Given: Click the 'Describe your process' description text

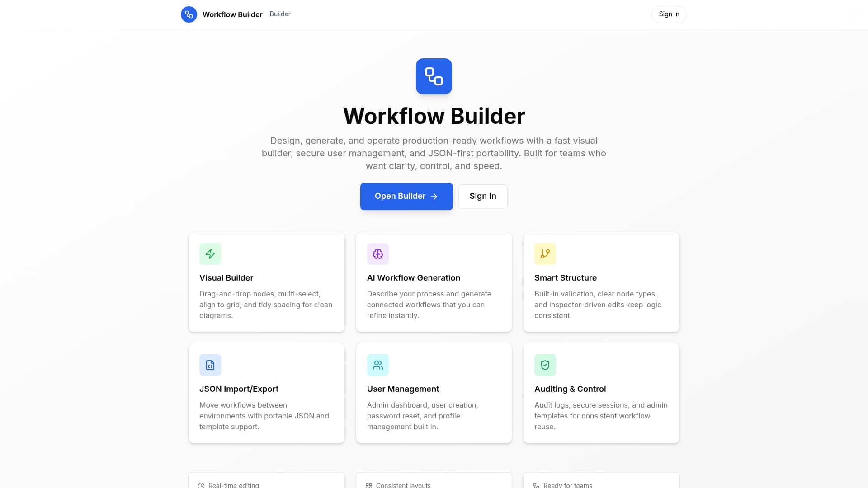Looking at the screenshot, I should click(x=429, y=305).
